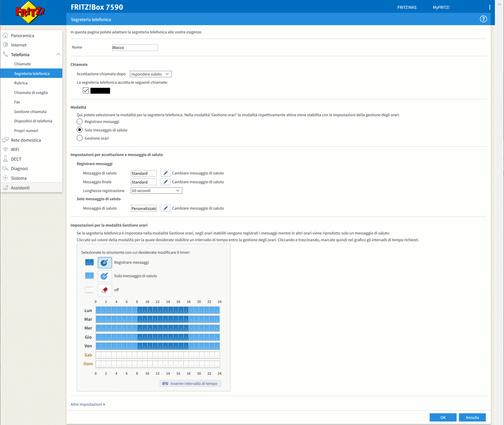
Task: Click the Mer timer bar
Action: pyautogui.click(x=158, y=328)
